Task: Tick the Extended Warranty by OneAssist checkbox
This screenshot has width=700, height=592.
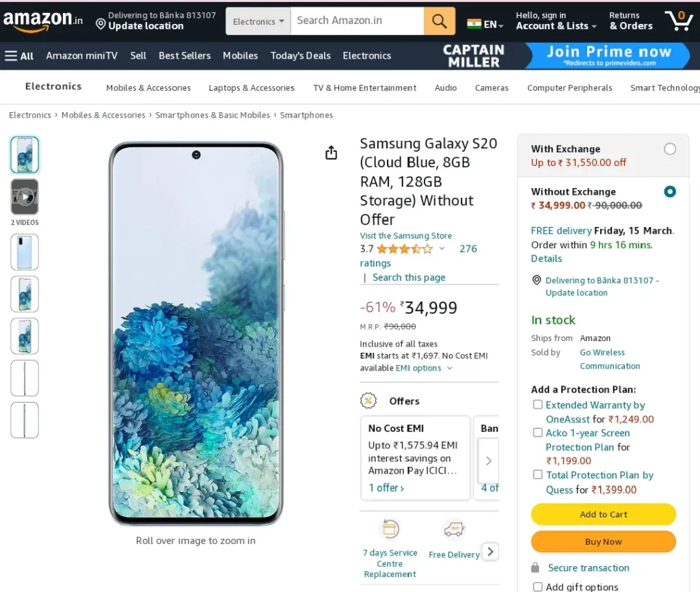Action: [x=538, y=405]
